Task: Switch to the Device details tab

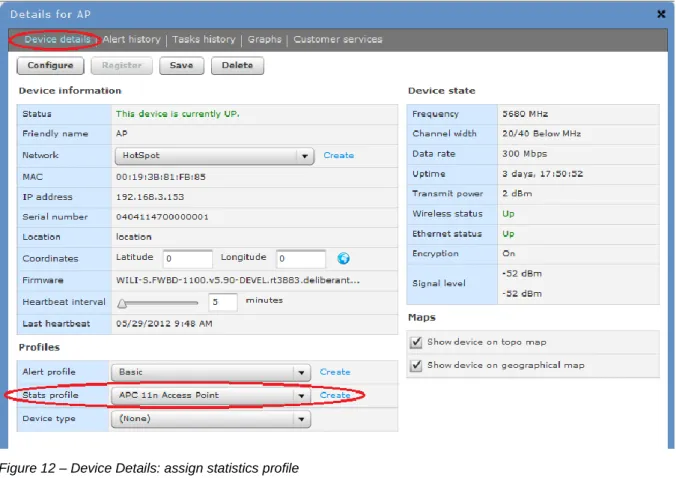Action: pyautogui.click(x=57, y=40)
